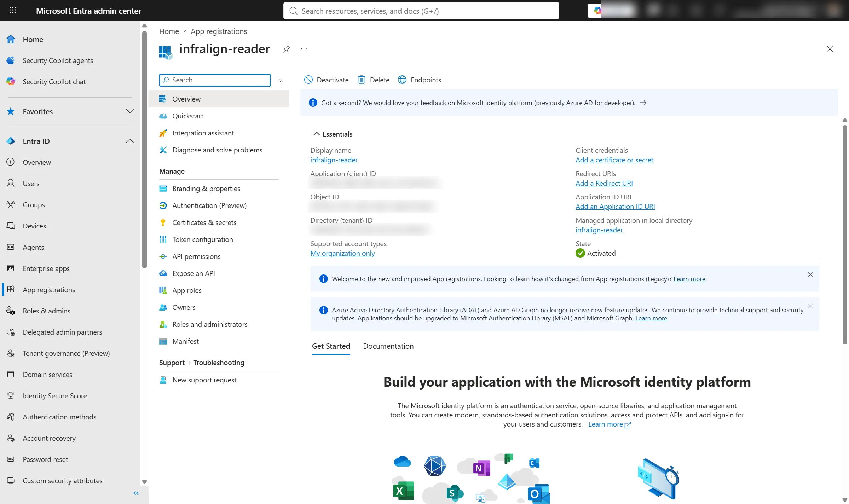Viewport: 849px width, 504px height.
Task: Click the Identity Secure Score trophy icon
Action: (11, 396)
